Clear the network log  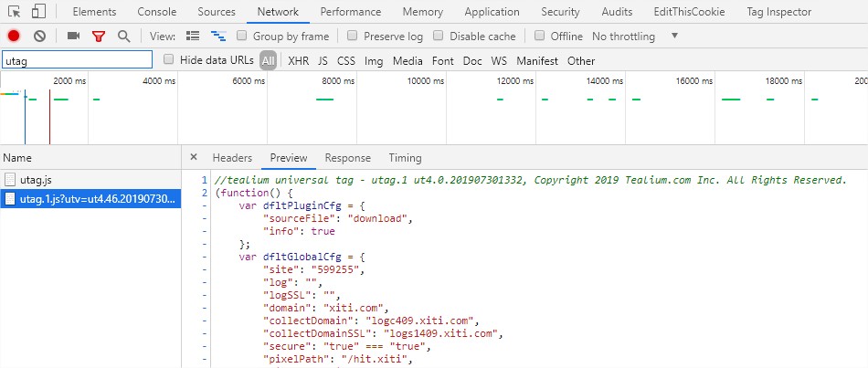click(x=39, y=37)
